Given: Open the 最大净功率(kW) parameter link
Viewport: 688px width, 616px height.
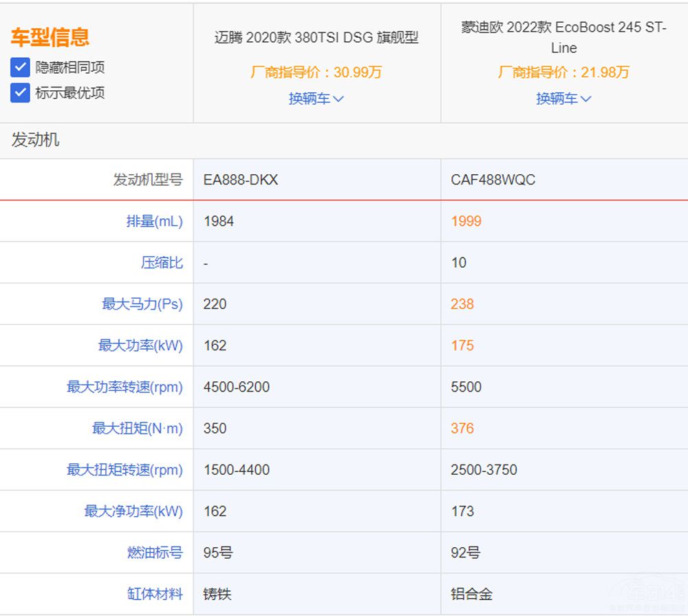Looking at the screenshot, I should pyautogui.click(x=133, y=511).
